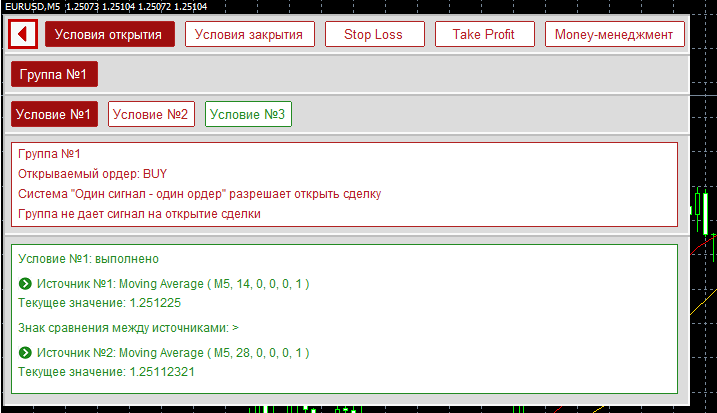Click the current value 1.25112321 line
The width and height of the screenshot is (717, 413).
click(x=106, y=371)
